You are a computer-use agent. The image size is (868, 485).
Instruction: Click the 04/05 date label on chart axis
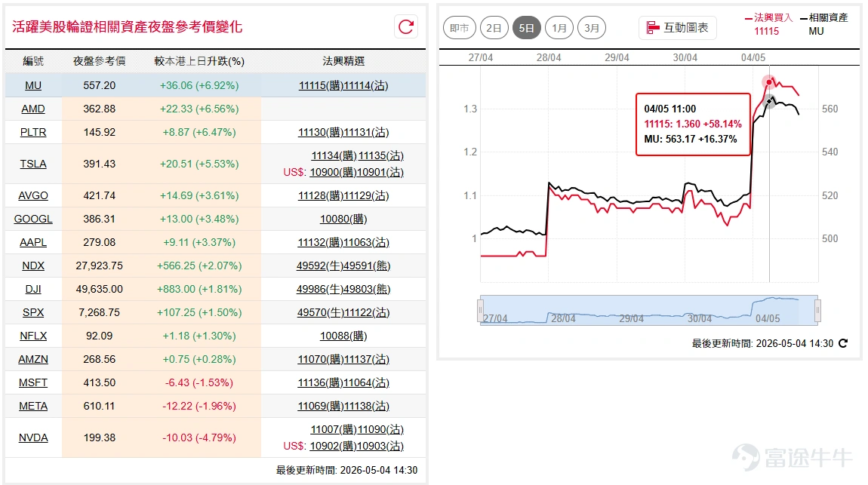click(753, 57)
